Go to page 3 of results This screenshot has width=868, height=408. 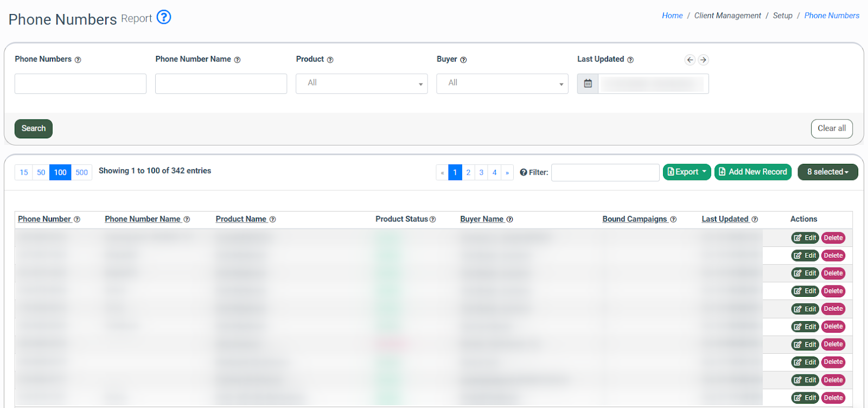[481, 173]
